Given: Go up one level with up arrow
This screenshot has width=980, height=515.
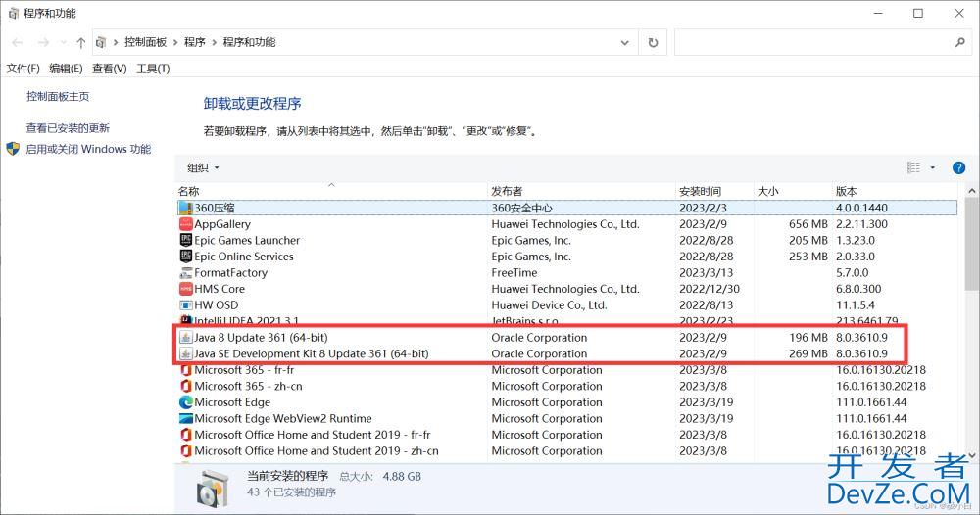Looking at the screenshot, I should pos(80,42).
